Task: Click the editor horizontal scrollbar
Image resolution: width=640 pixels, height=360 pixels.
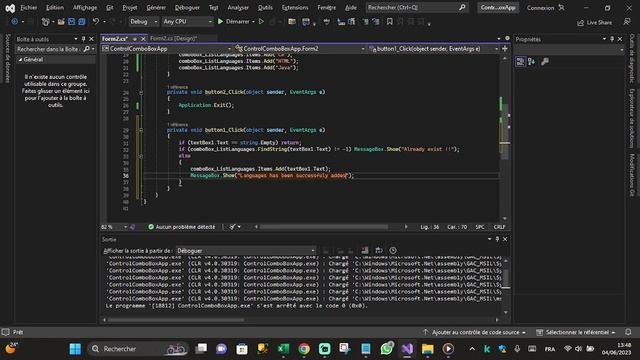Action: [x=324, y=227]
